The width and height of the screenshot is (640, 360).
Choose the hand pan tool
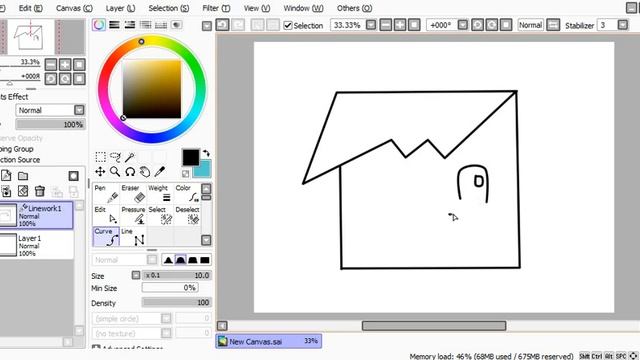[145, 171]
